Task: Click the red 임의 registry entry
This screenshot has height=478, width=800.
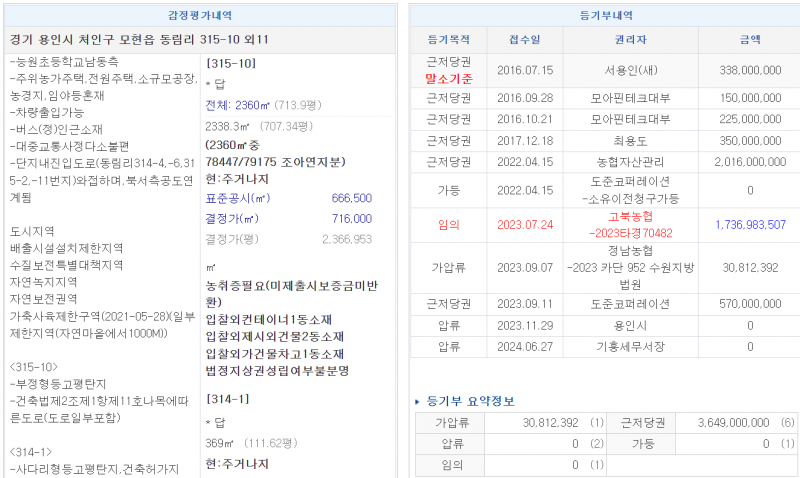Action: [447, 225]
